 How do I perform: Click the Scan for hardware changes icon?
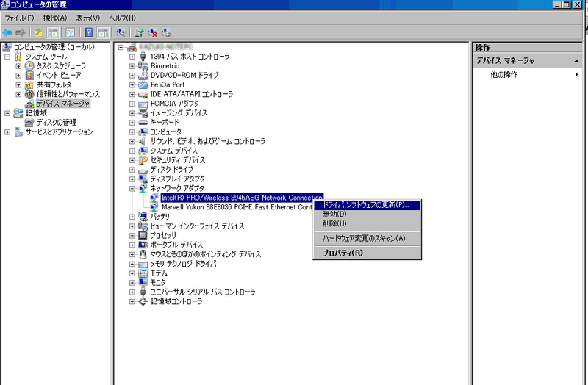click(121, 32)
